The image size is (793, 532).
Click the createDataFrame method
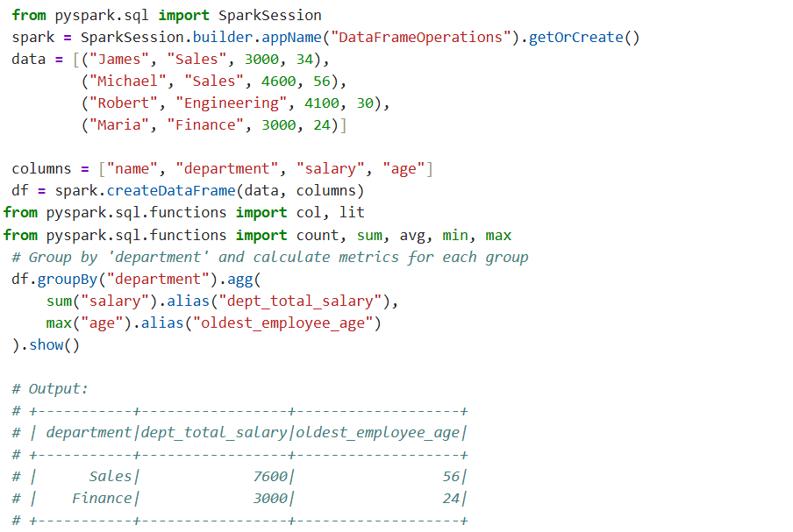pos(171,191)
